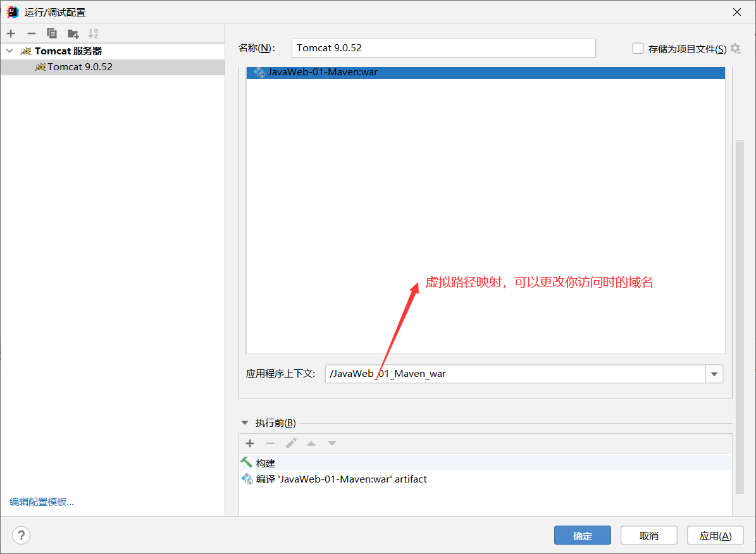Select the 构建 build task row
Image resolution: width=756 pixels, height=554 pixels.
[485, 463]
